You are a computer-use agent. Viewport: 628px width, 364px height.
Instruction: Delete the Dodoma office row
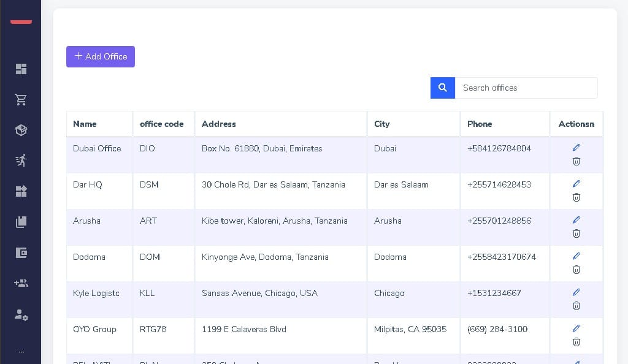[576, 270]
